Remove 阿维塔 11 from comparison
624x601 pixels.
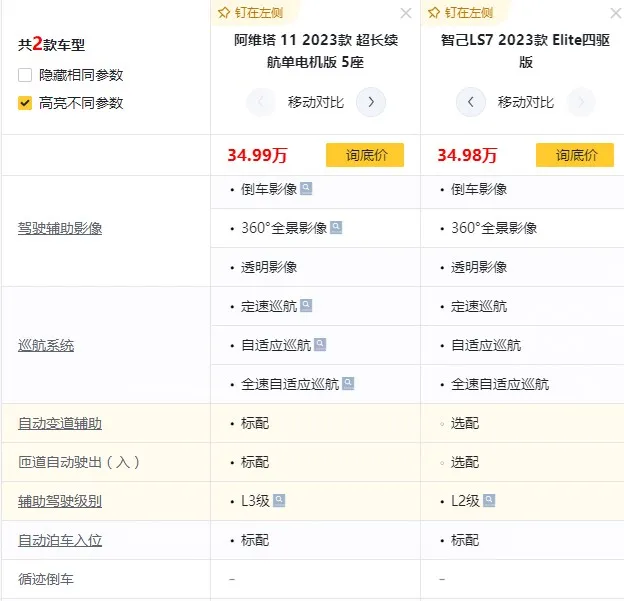click(406, 13)
